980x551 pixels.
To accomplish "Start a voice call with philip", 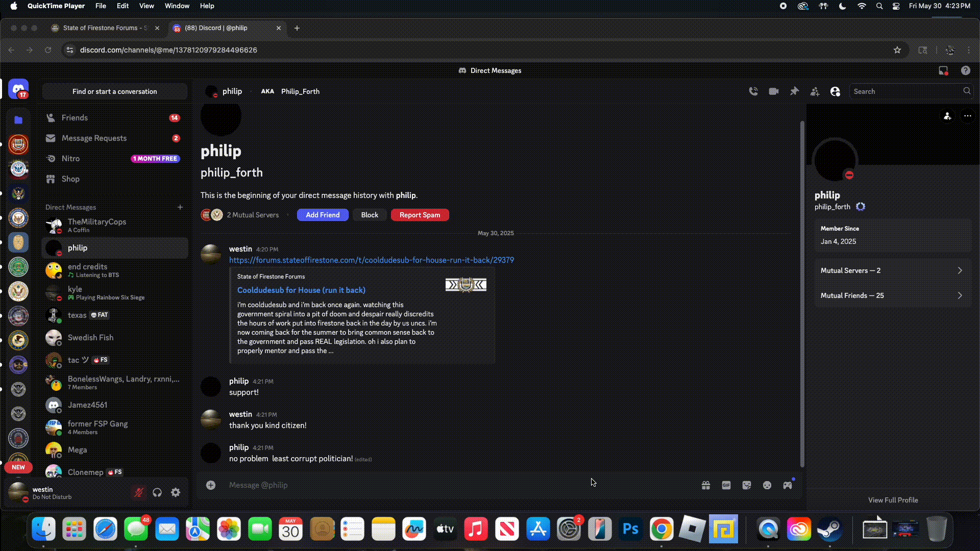I will pyautogui.click(x=753, y=91).
